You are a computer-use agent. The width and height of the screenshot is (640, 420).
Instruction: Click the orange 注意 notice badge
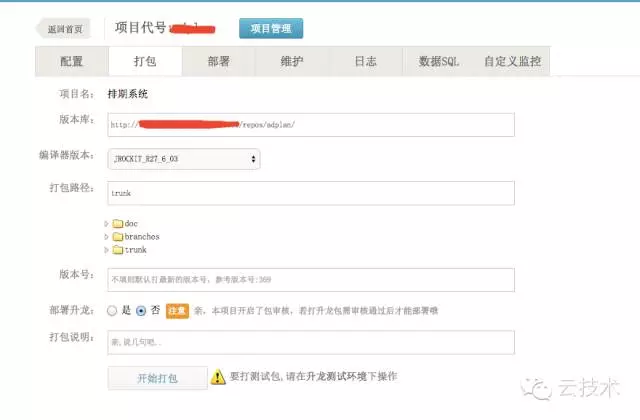coord(177,311)
